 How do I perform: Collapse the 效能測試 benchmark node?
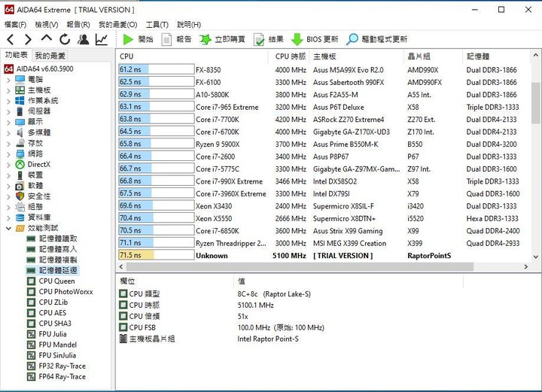pos(8,228)
